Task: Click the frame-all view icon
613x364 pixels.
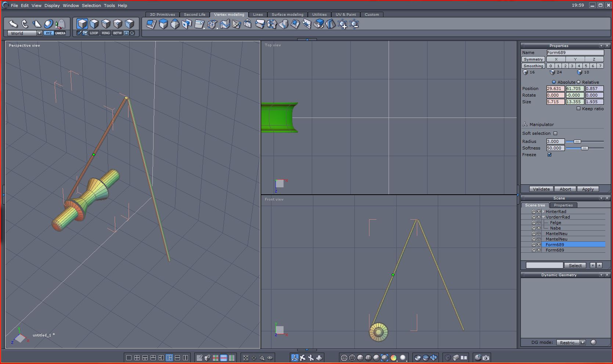Action: 246,358
